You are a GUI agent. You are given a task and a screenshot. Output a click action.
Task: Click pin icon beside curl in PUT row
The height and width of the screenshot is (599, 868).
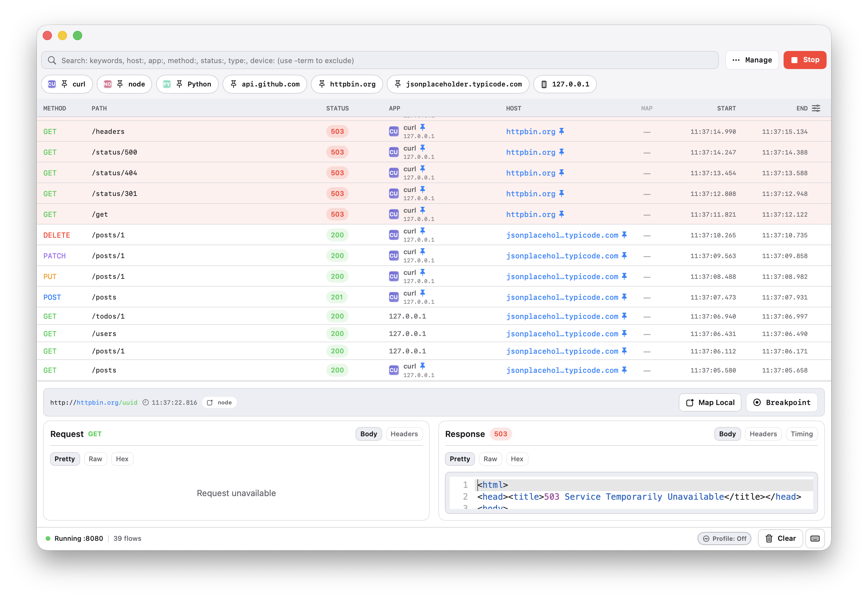(423, 272)
